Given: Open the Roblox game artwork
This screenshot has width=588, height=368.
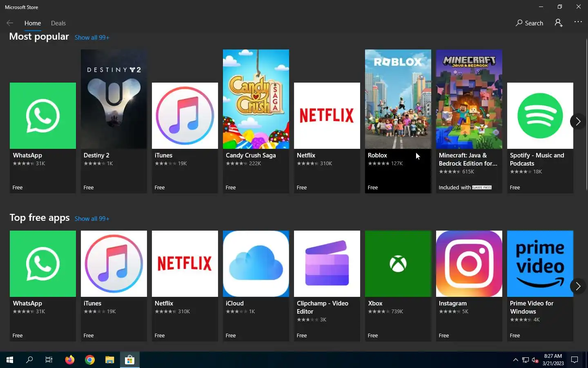Looking at the screenshot, I should (398, 99).
